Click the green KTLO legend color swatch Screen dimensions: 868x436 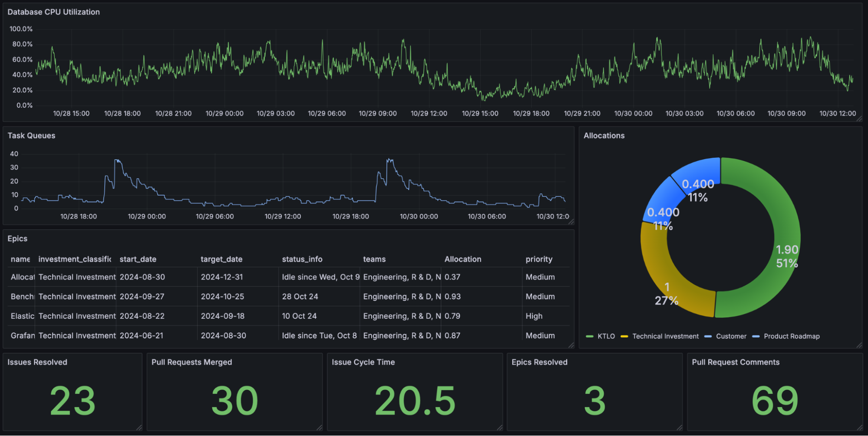pos(590,336)
